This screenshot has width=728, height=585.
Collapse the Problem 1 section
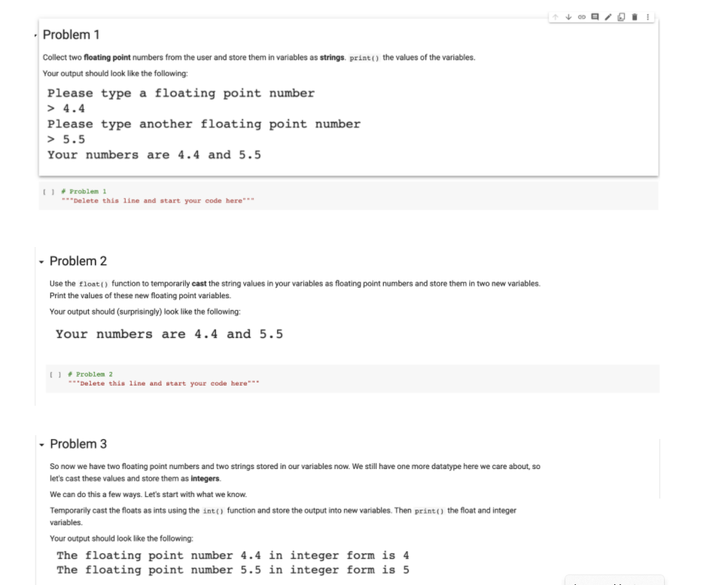pyautogui.click(x=35, y=35)
